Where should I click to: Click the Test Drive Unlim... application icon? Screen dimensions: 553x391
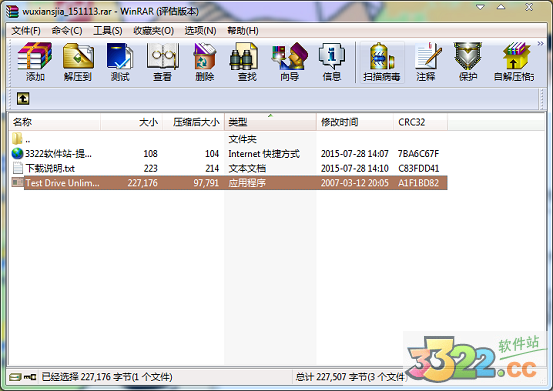coord(17,182)
